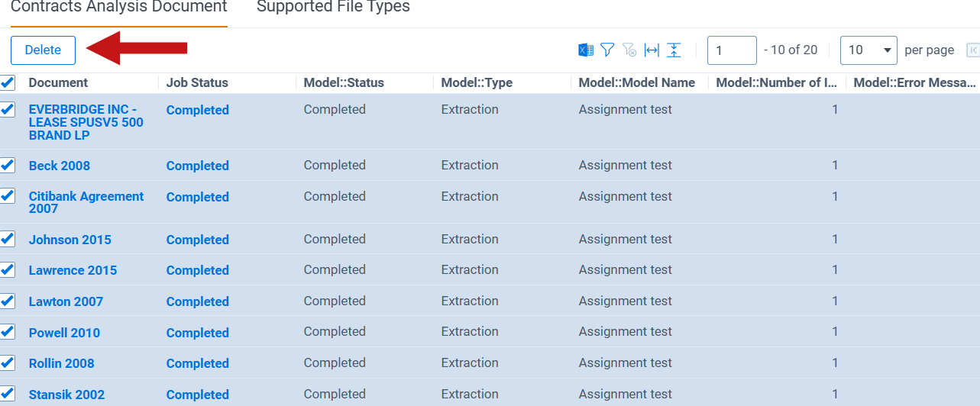Uncheck the EVERBRIDGE INC lease row checkbox
This screenshot has height=406, width=980.
(x=7, y=109)
